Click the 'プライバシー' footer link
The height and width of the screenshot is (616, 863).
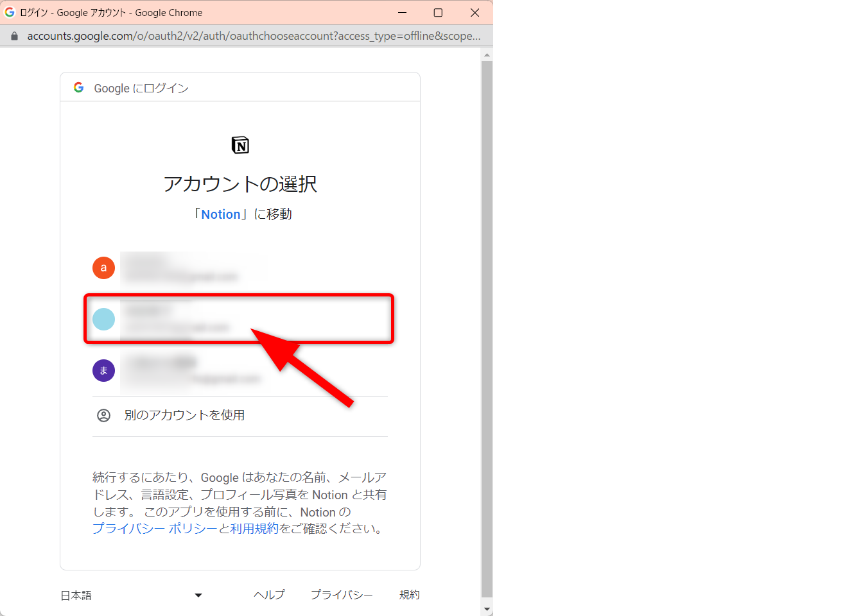click(342, 595)
